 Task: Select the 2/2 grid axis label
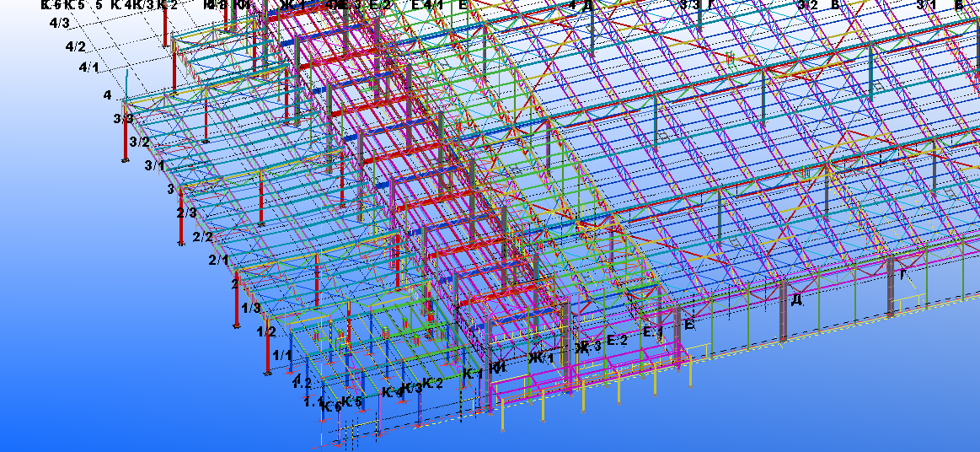202,237
